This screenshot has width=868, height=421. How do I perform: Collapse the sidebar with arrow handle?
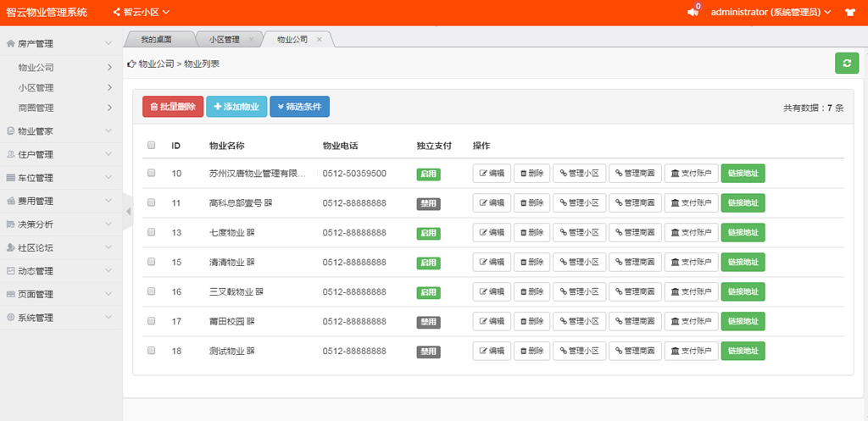(128, 211)
